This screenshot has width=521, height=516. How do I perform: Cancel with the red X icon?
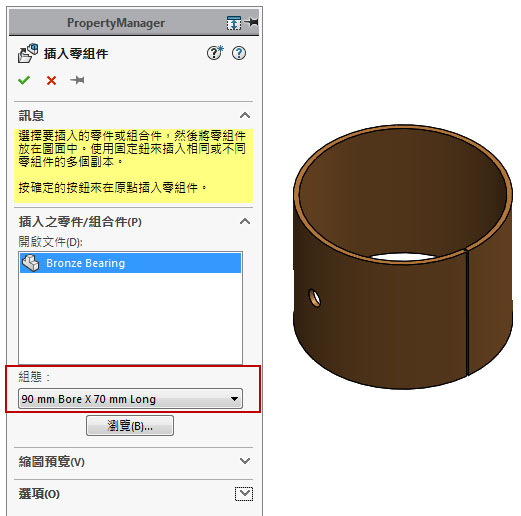[51, 80]
